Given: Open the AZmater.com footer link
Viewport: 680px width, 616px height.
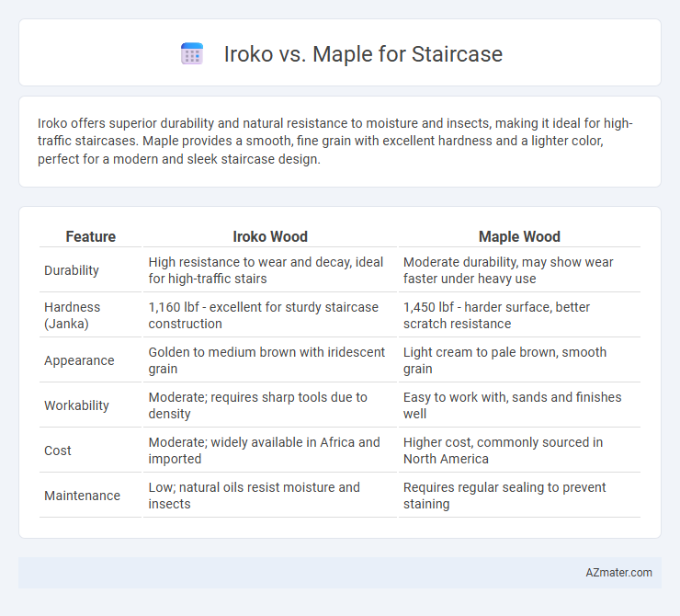Looking at the screenshot, I should coord(618,573).
